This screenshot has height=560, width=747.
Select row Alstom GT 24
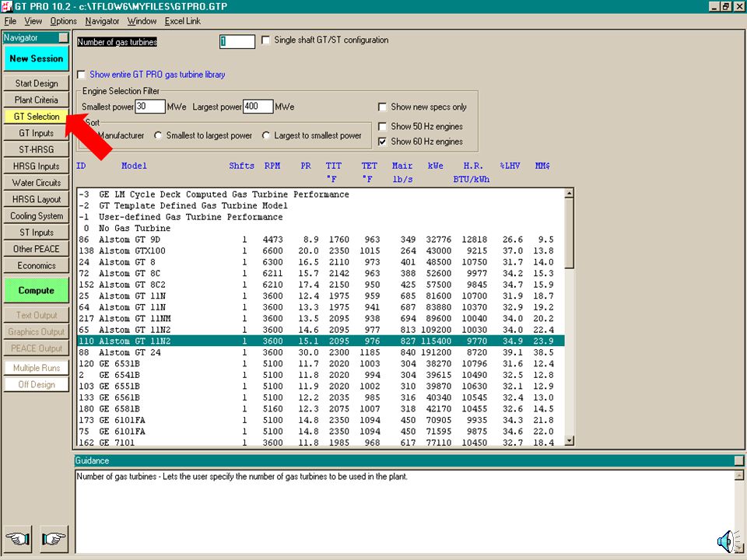[x=321, y=352]
